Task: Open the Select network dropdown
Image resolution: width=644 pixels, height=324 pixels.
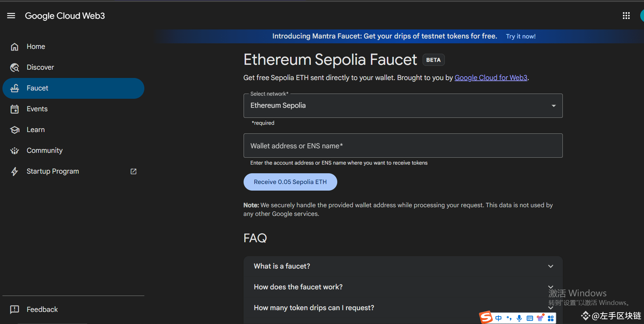Action: [x=402, y=106]
